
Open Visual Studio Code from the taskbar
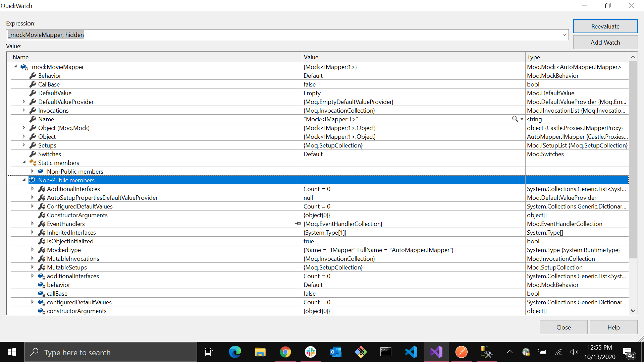pyautogui.click(x=411, y=352)
